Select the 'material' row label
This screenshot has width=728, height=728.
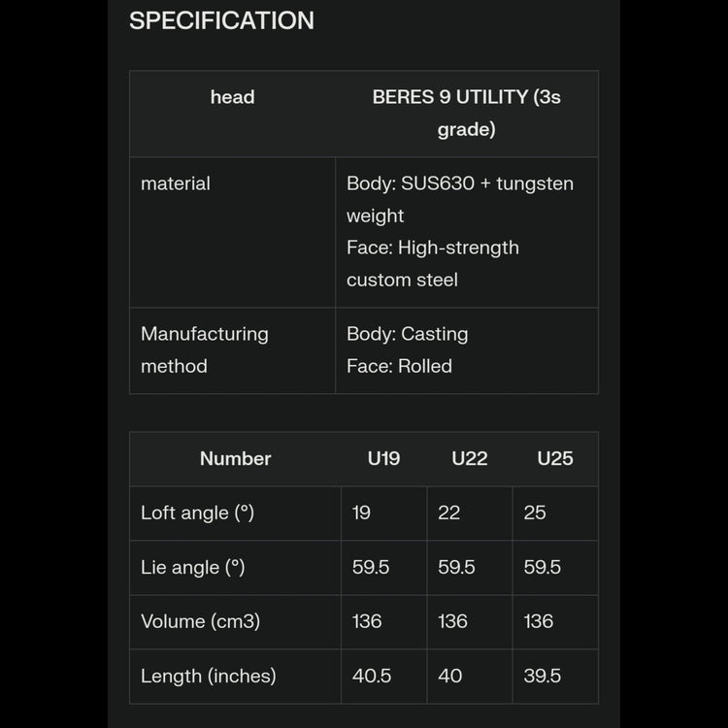pos(176,183)
